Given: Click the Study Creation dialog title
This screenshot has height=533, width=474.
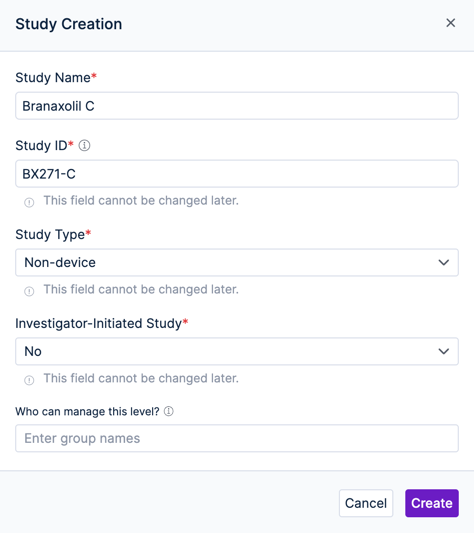Looking at the screenshot, I should (x=69, y=24).
